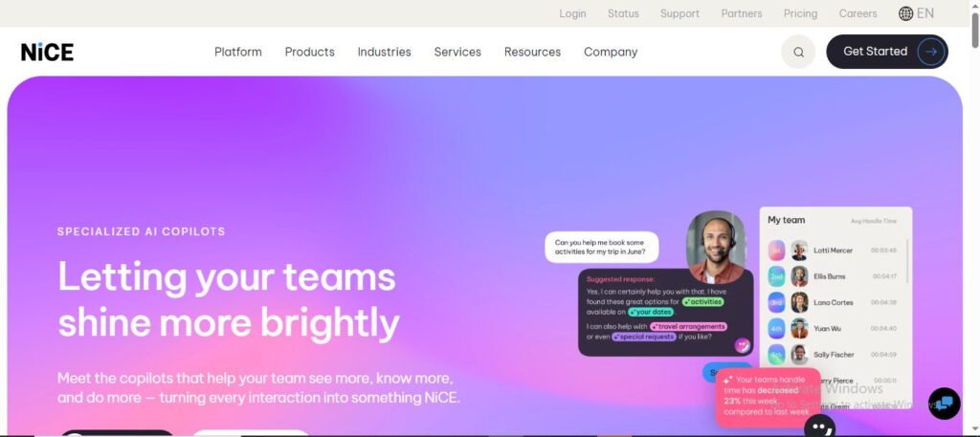Click the globe language icon

(905, 13)
